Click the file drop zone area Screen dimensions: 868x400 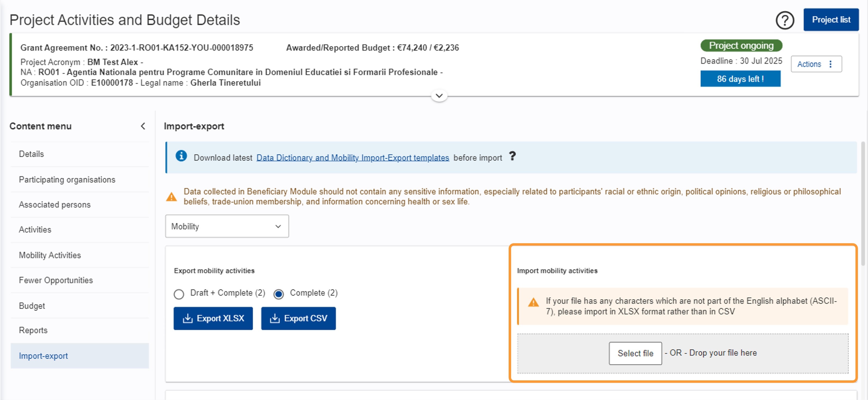point(683,353)
